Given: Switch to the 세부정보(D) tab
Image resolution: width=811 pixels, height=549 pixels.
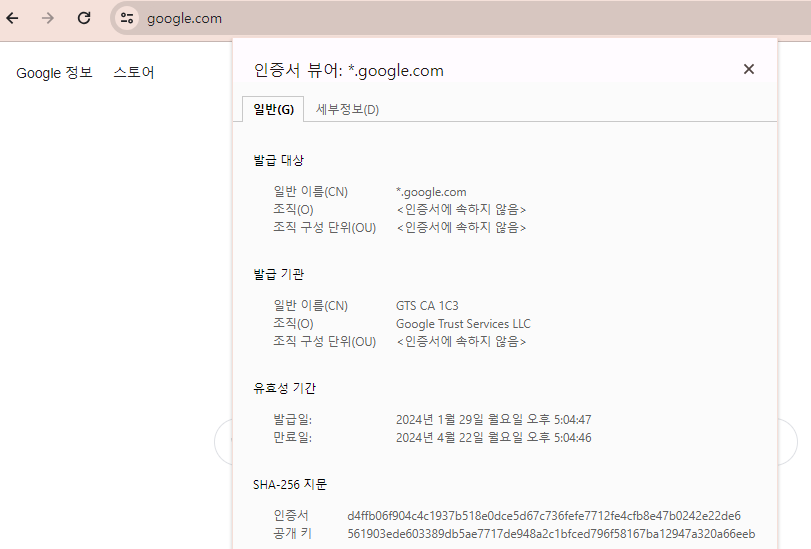Looking at the screenshot, I should (347, 109).
